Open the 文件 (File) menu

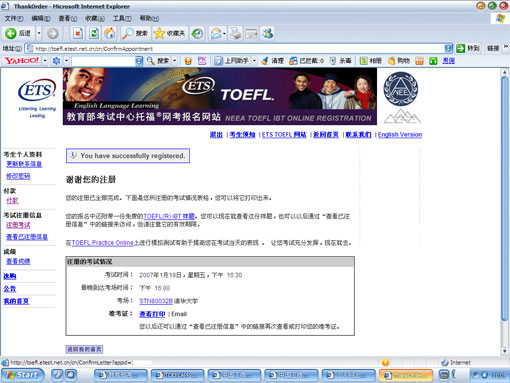coord(14,18)
